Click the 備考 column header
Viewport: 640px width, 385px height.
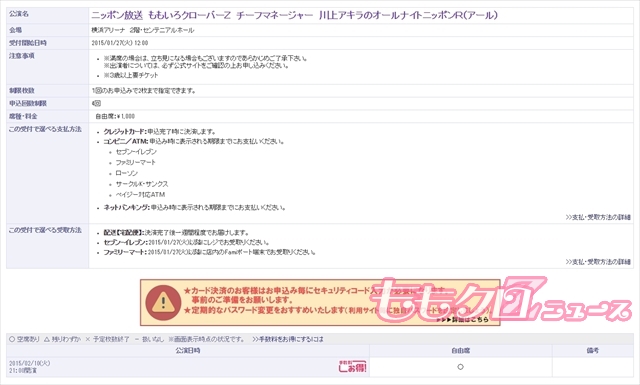pyautogui.click(x=593, y=350)
